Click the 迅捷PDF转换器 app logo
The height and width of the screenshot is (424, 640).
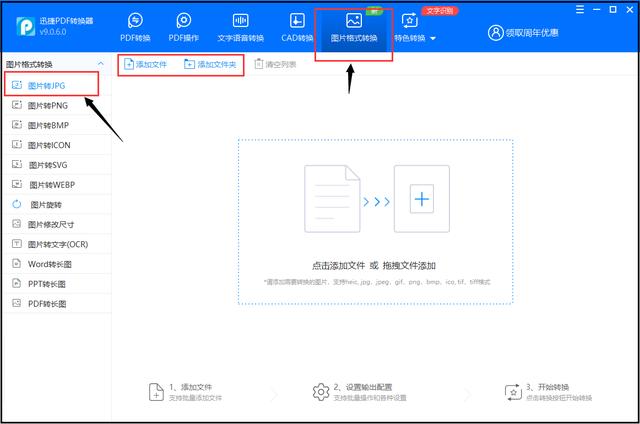click(x=26, y=27)
